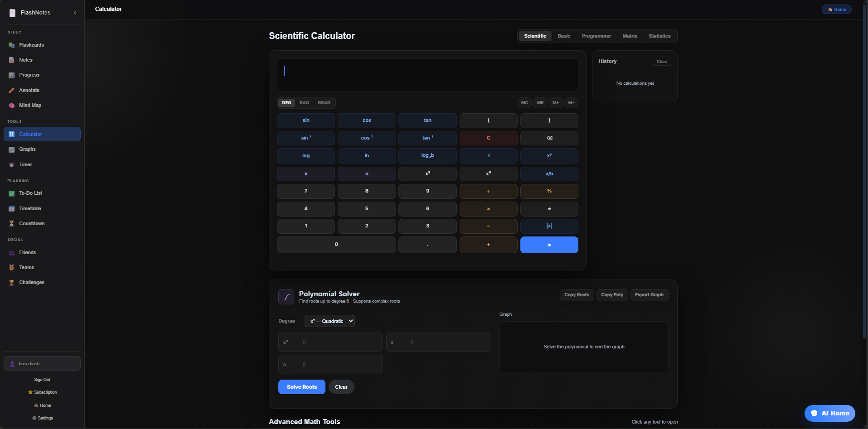The image size is (868, 429).
Task: Open the Mind Map tool
Action: (30, 106)
